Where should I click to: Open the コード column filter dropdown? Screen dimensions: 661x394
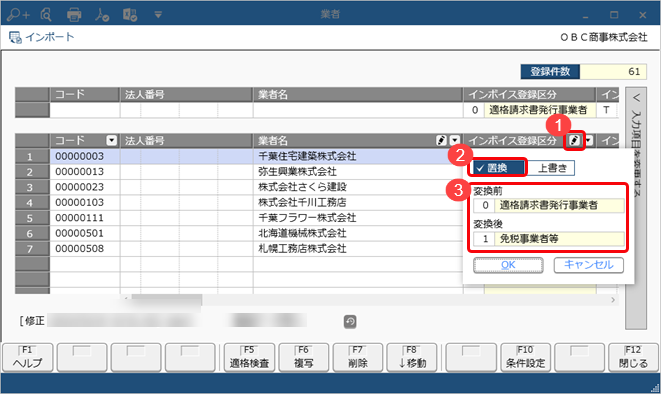pyautogui.click(x=111, y=140)
